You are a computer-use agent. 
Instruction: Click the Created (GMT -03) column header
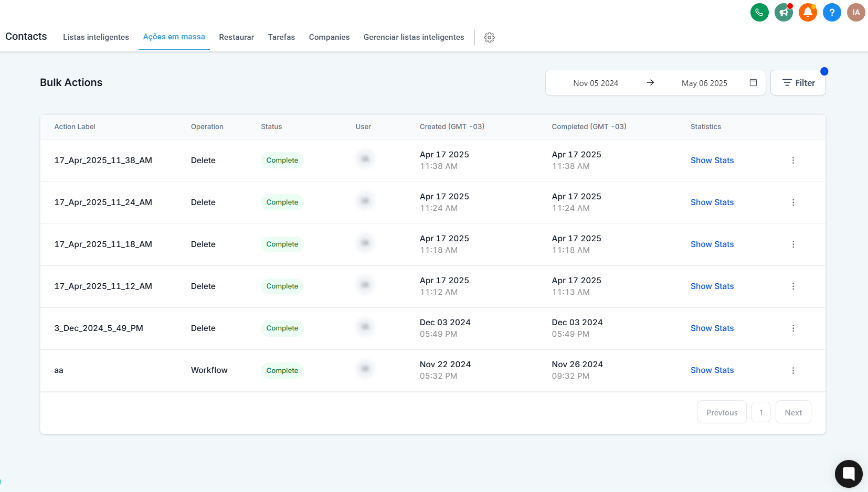point(452,126)
